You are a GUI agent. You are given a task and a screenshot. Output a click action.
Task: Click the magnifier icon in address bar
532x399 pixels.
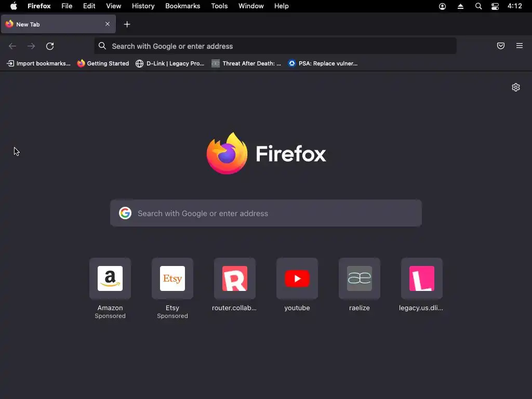(x=102, y=46)
